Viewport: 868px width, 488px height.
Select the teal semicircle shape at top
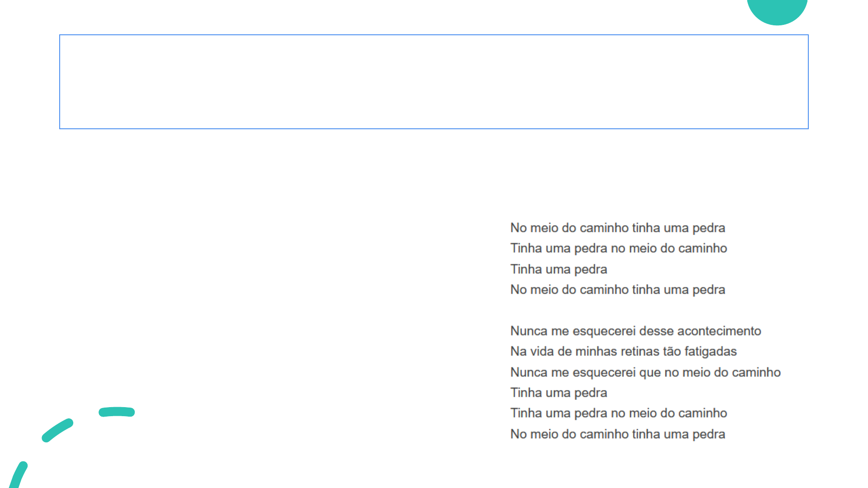[777, 11]
